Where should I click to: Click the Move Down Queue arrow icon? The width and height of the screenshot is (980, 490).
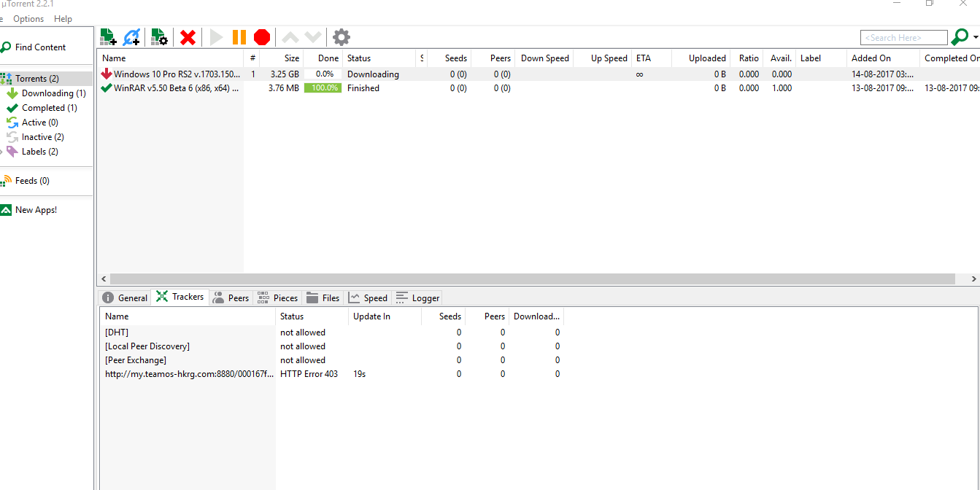tap(313, 37)
